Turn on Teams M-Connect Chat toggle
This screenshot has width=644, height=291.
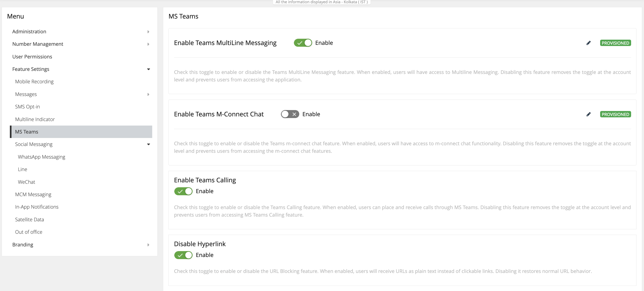pyautogui.click(x=290, y=114)
